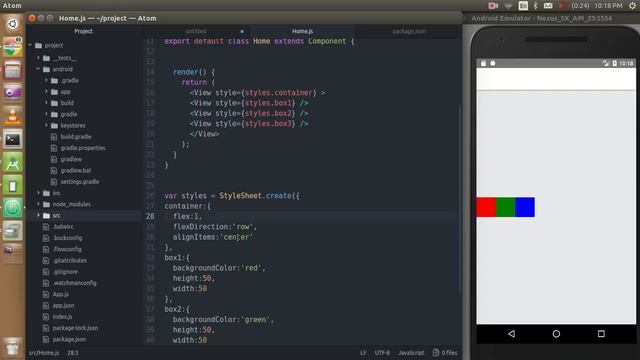This screenshot has height=360, width=640.
Task: Click the 28:3 cursor position indicator
Action: click(x=73, y=353)
